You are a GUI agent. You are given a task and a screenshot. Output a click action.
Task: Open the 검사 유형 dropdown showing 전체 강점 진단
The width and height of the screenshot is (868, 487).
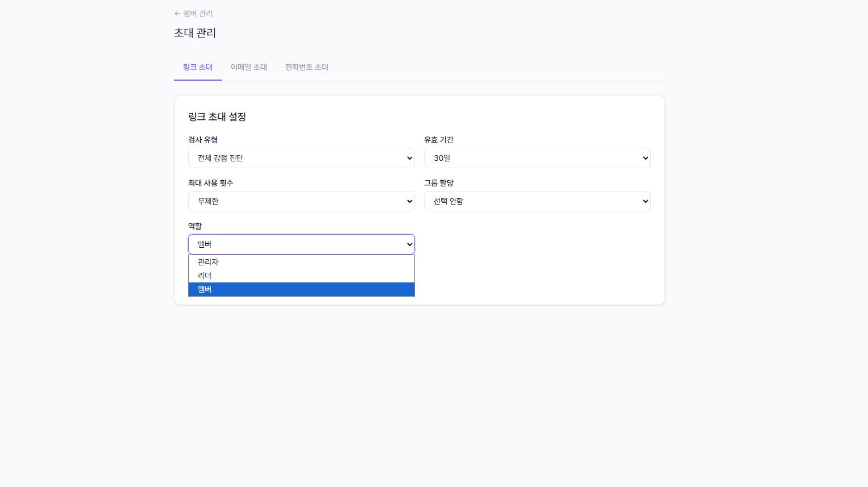click(301, 158)
